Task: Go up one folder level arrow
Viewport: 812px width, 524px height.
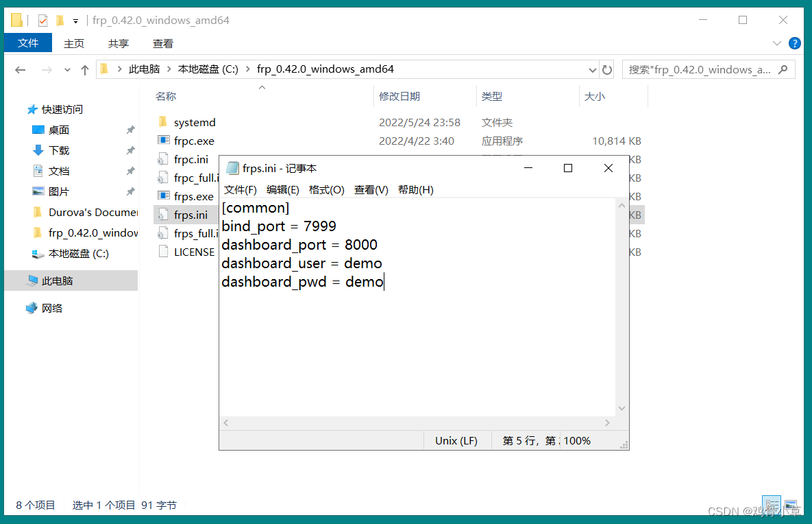Action: pyautogui.click(x=85, y=70)
